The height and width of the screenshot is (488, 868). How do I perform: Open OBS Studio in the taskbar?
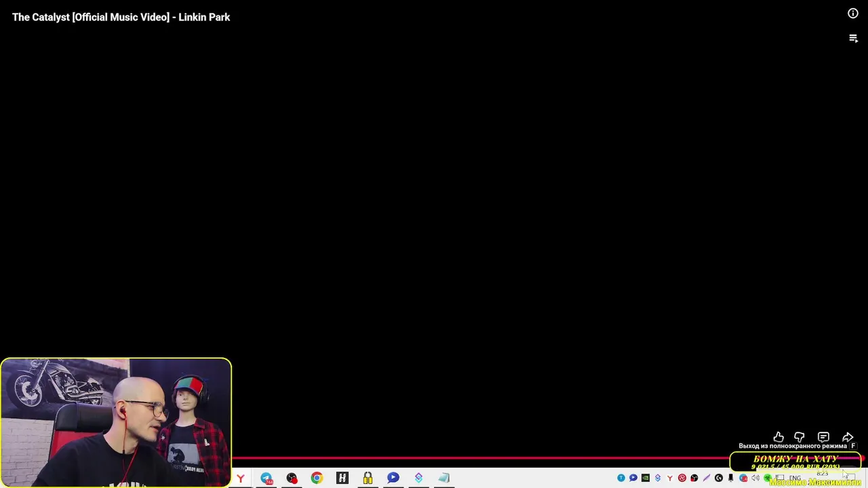click(292, 479)
